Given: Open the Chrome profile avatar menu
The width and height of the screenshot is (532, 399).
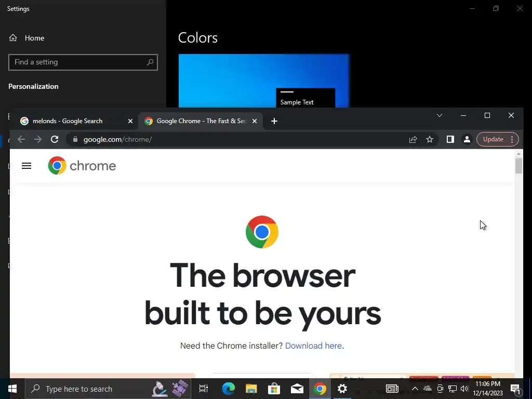Looking at the screenshot, I should point(467,139).
